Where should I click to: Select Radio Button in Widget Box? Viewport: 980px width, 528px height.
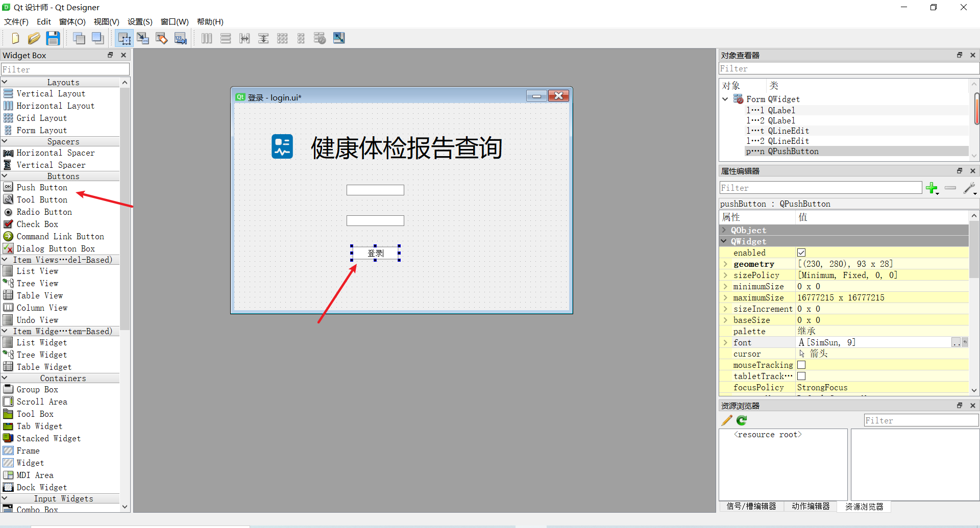click(44, 212)
